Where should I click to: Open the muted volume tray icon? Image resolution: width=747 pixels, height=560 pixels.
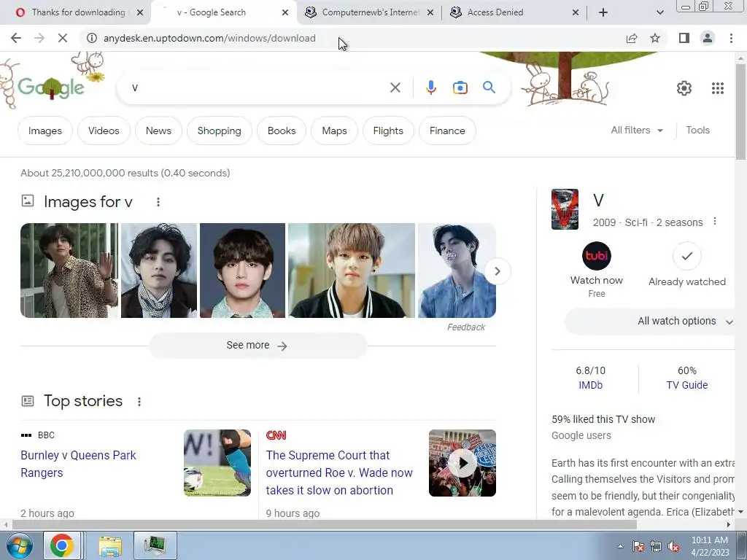(673, 546)
